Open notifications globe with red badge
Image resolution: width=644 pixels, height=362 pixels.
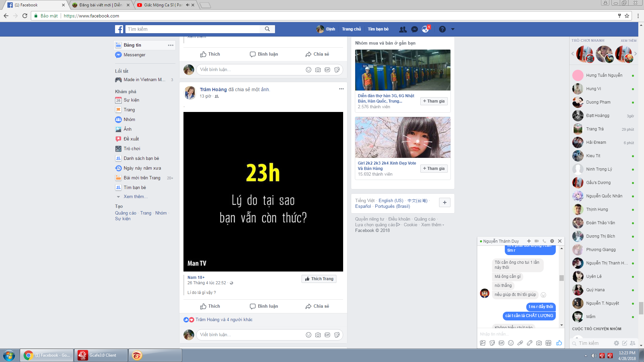point(426,29)
